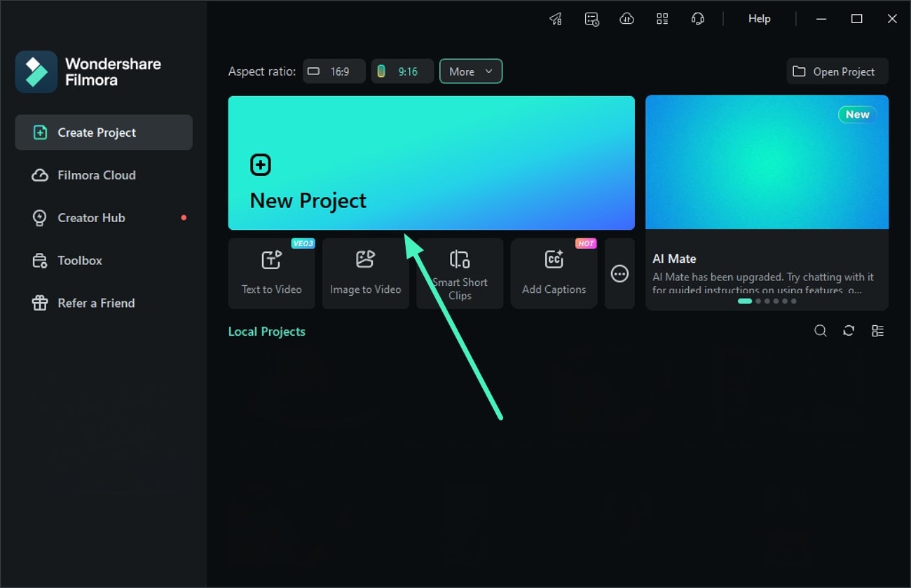Screen dimensions: 911x588
Task: Expand the More aspect ratio dropdown
Action: [x=471, y=71]
